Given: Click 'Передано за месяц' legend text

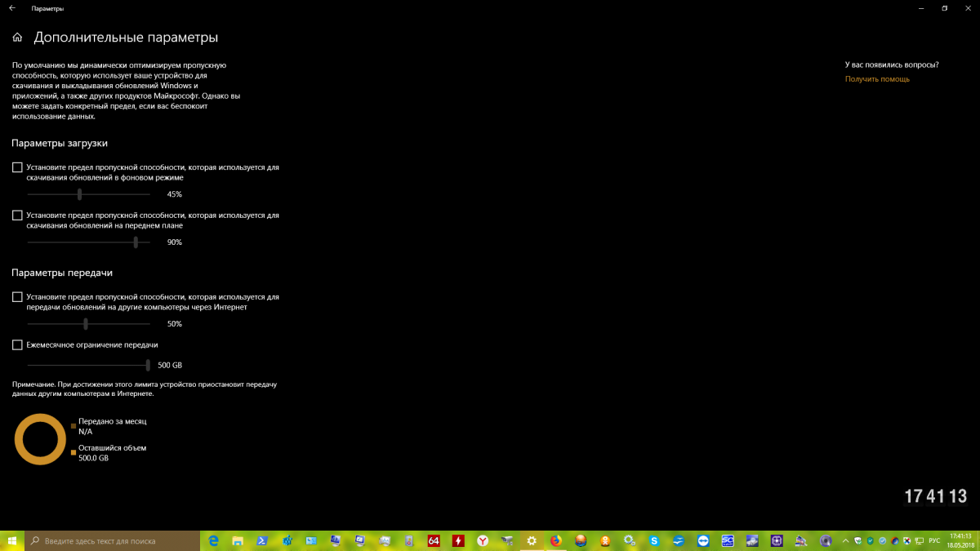Looking at the screenshot, I should click(x=113, y=421).
